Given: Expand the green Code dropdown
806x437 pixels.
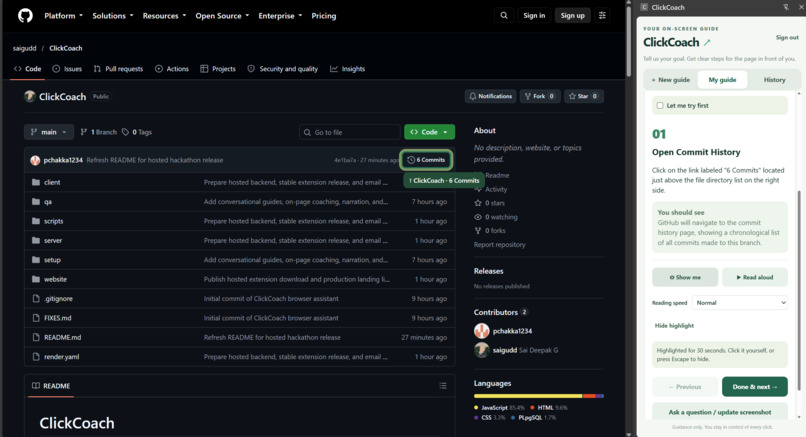Looking at the screenshot, I should tap(429, 132).
